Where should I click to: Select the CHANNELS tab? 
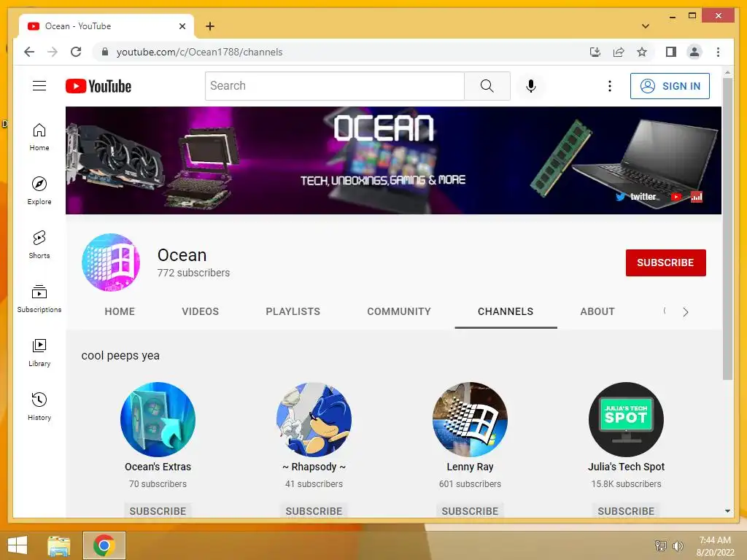click(x=506, y=311)
